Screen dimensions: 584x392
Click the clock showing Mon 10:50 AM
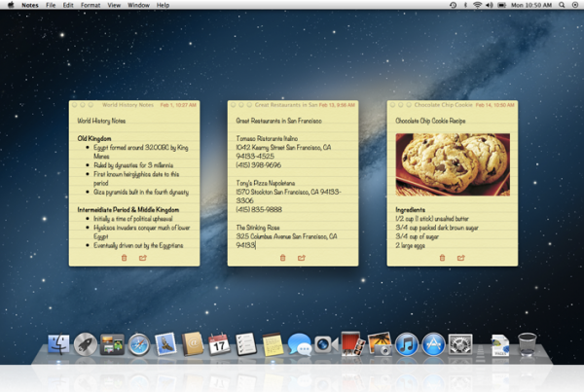click(531, 5)
